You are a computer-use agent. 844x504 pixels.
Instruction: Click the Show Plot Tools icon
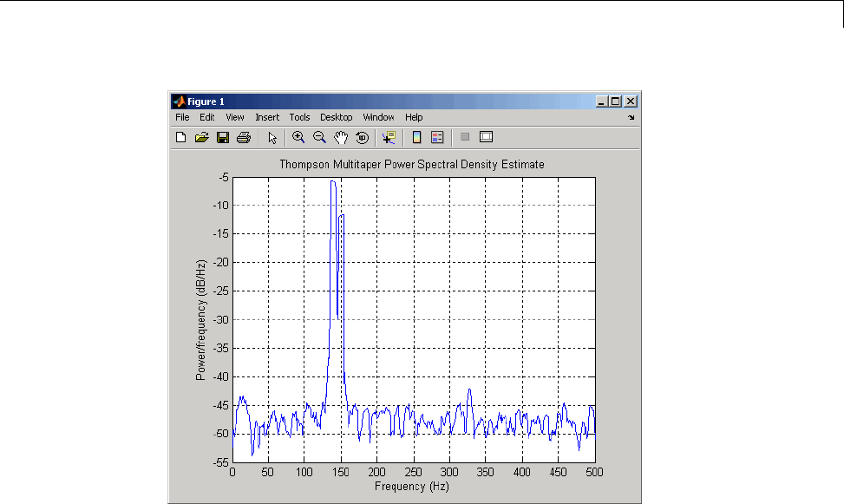point(486,137)
